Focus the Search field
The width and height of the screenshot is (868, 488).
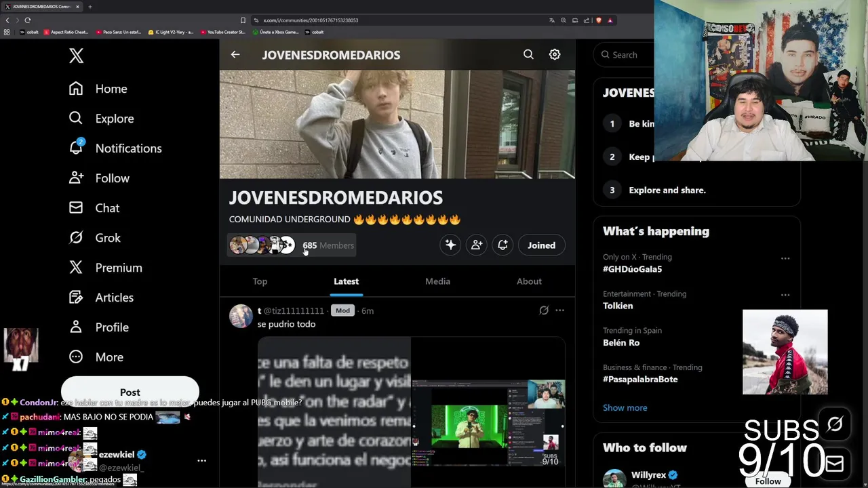click(625, 55)
